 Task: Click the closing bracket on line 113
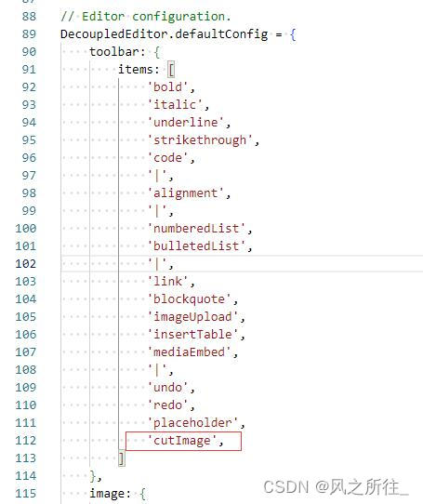122,458
